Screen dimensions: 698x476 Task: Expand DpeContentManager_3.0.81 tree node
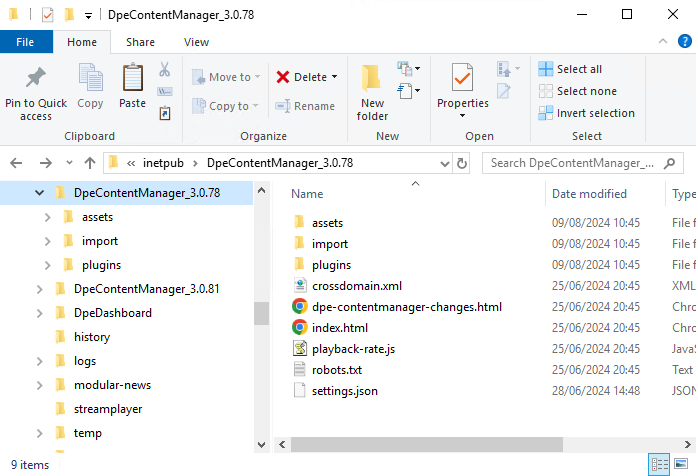point(40,289)
